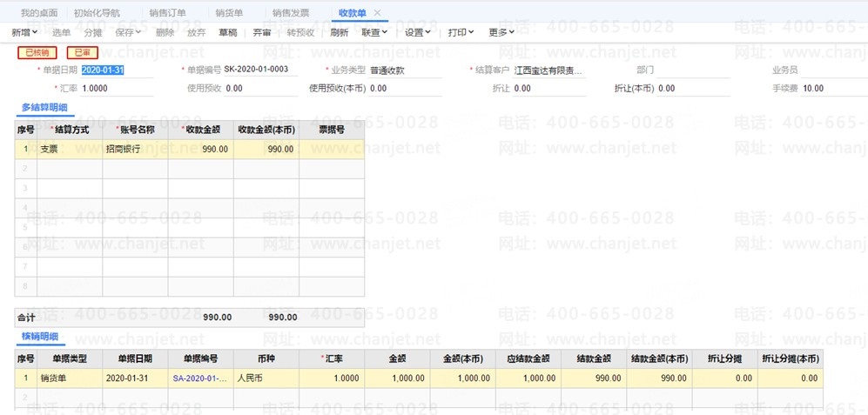Viewport: 868px width, 415px height.
Task: Open the 销货单 tab
Action: (229, 13)
